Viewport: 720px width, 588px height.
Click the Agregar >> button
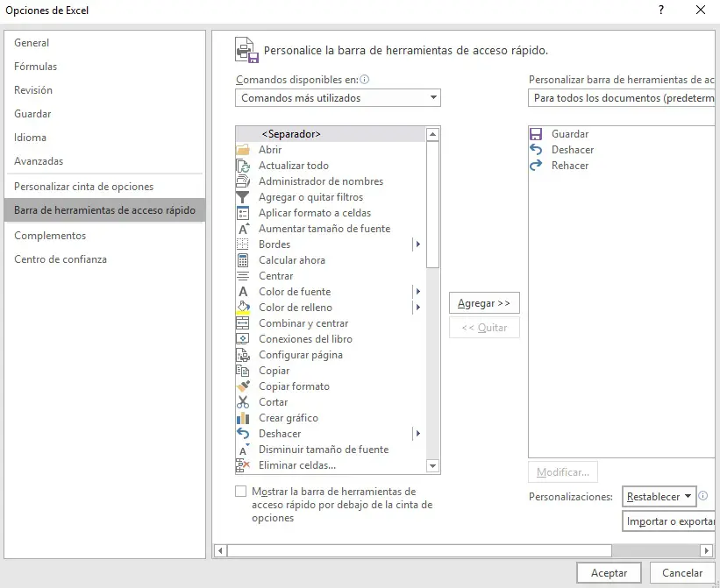point(484,303)
